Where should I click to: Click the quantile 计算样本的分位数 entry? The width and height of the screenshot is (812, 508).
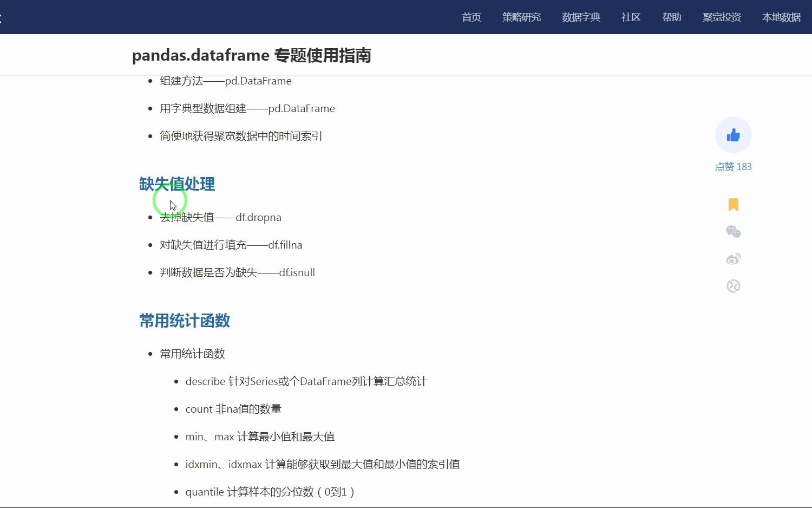pos(270,492)
